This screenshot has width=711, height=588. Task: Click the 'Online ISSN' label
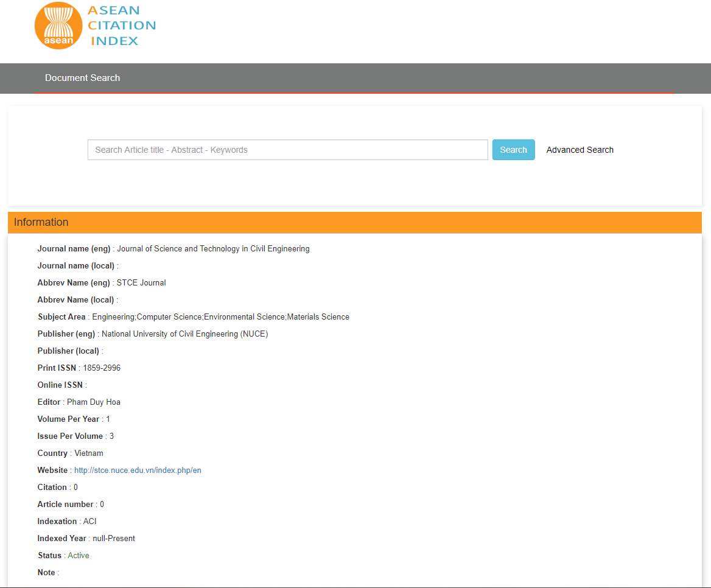tap(60, 385)
